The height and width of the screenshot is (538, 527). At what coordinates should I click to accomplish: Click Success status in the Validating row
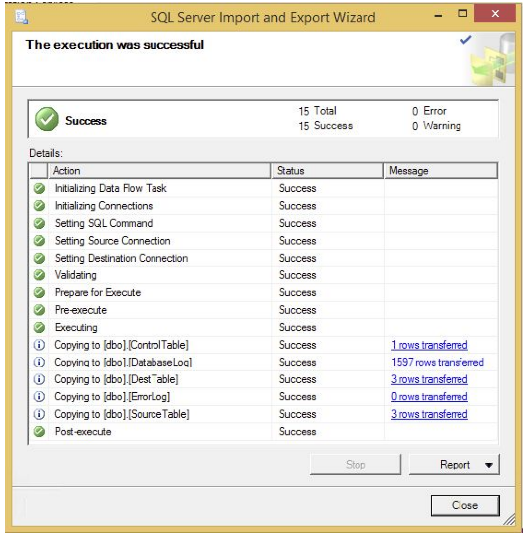(x=297, y=275)
